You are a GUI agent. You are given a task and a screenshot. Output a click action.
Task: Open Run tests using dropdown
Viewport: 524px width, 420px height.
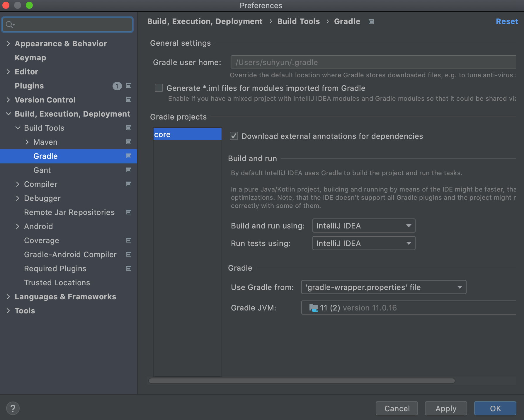(x=364, y=243)
